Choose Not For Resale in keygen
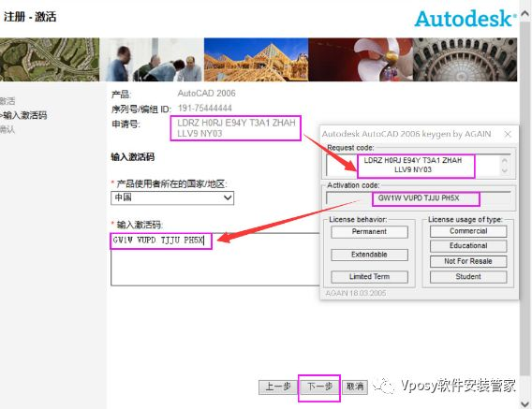The height and width of the screenshot is (409, 532). [468, 261]
